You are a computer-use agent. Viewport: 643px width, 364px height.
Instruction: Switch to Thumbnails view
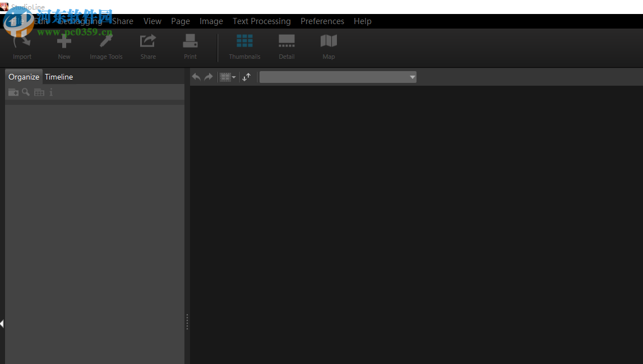pyautogui.click(x=244, y=47)
